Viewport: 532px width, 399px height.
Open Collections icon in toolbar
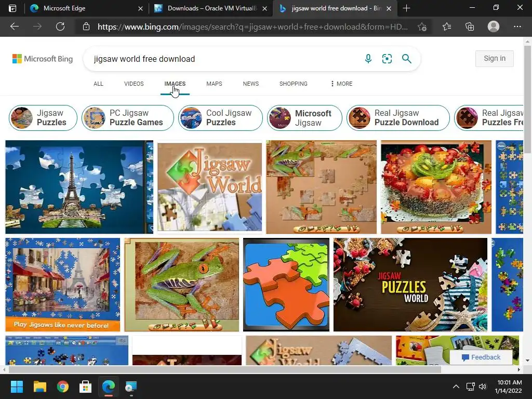(x=470, y=26)
